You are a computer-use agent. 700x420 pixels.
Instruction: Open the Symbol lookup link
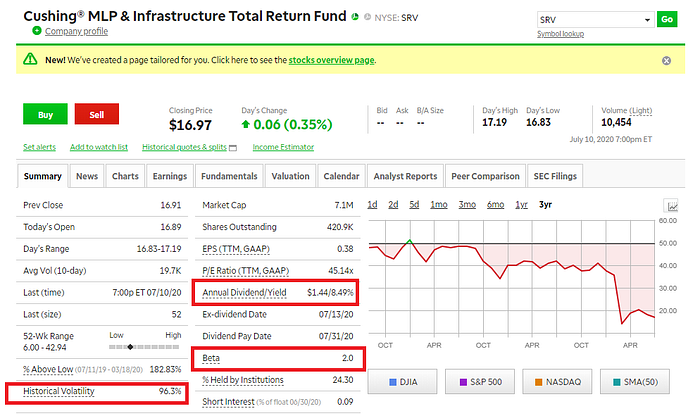tap(560, 34)
